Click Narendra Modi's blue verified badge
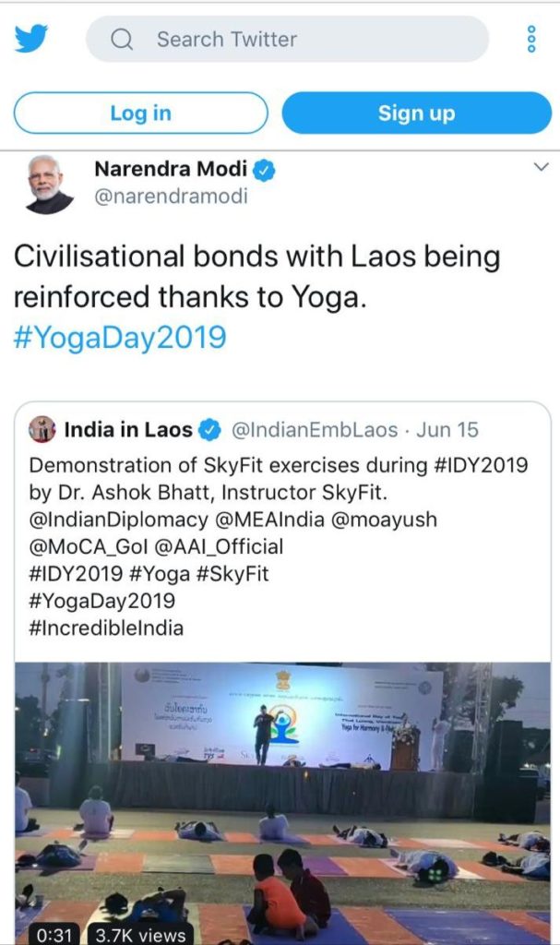This screenshot has width=560, height=945. click(x=265, y=171)
